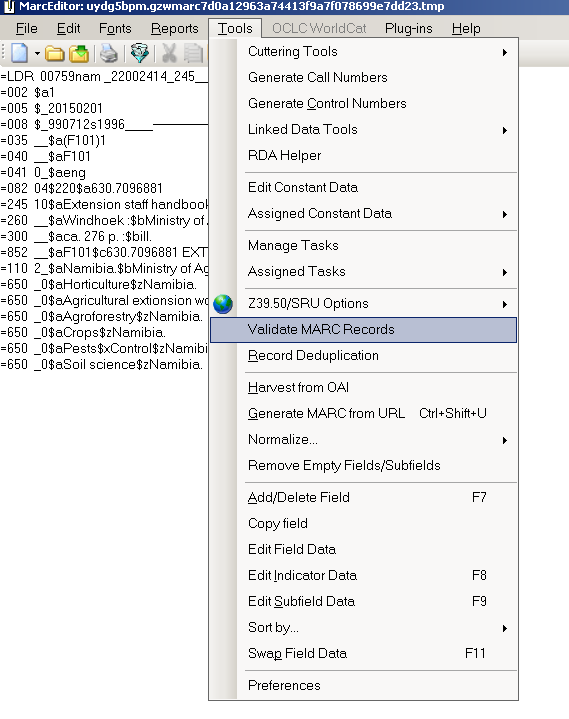Click the =650 Agroforestry line
Image resolution: width=569 pixels, height=719 pixels.
coord(101,317)
